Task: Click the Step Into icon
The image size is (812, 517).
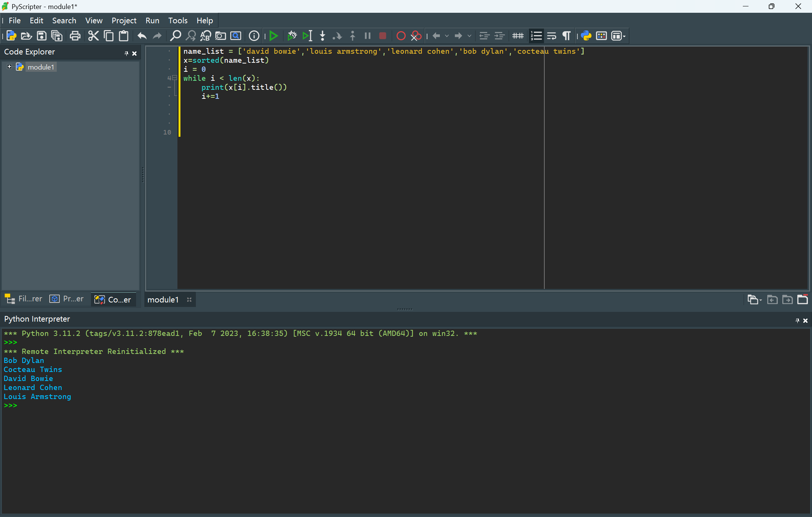Action: pyautogui.click(x=322, y=36)
